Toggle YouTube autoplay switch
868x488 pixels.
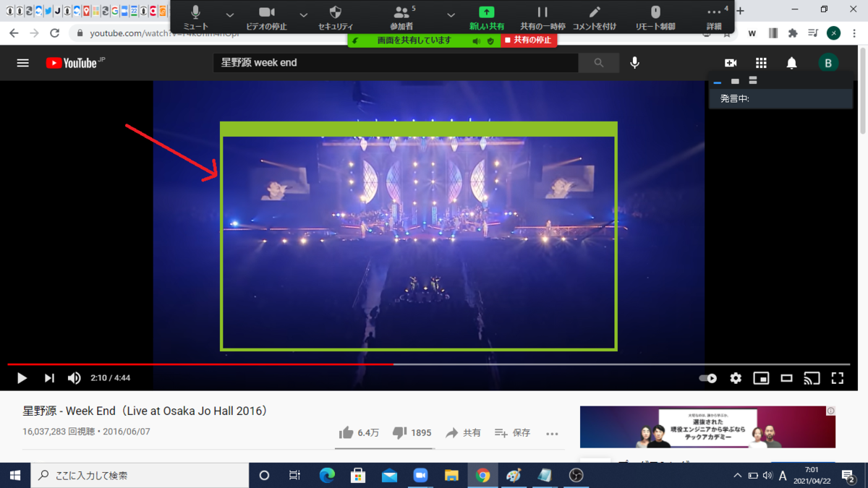pos(707,378)
